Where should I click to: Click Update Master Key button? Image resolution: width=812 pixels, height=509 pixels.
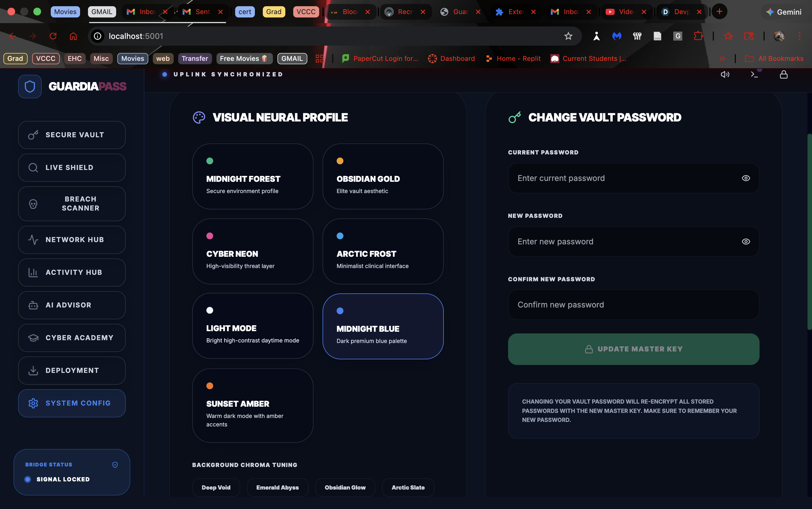pyautogui.click(x=634, y=349)
